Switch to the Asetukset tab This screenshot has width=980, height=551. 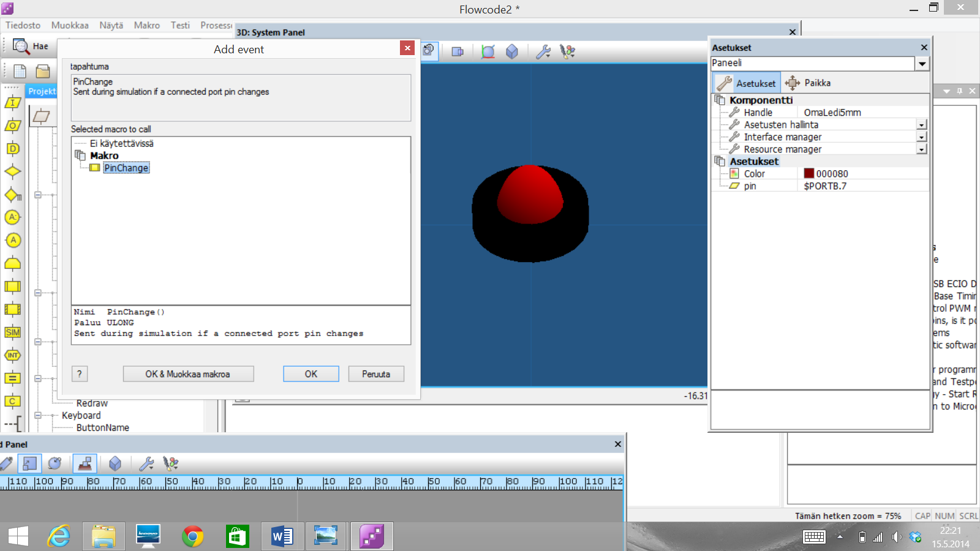[747, 83]
